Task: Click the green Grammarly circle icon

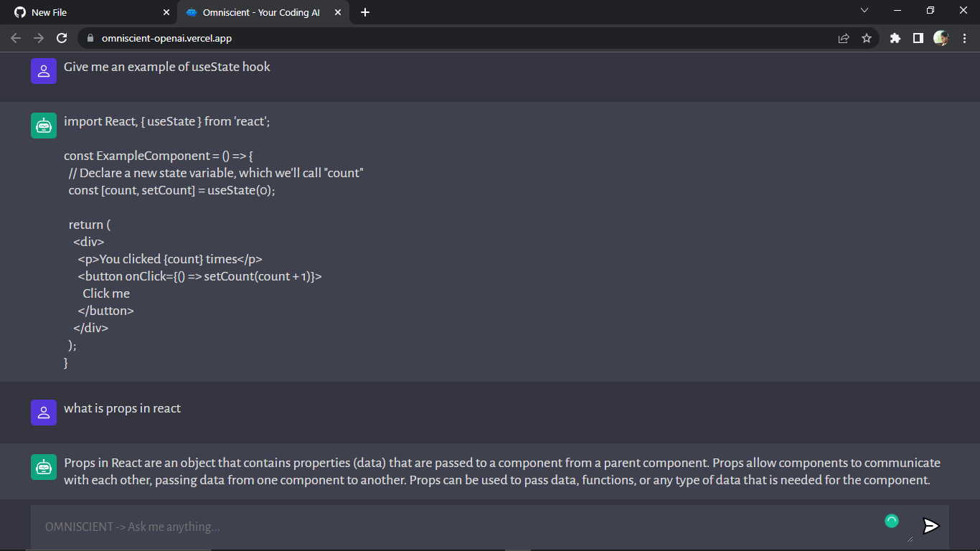Action: pyautogui.click(x=892, y=521)
